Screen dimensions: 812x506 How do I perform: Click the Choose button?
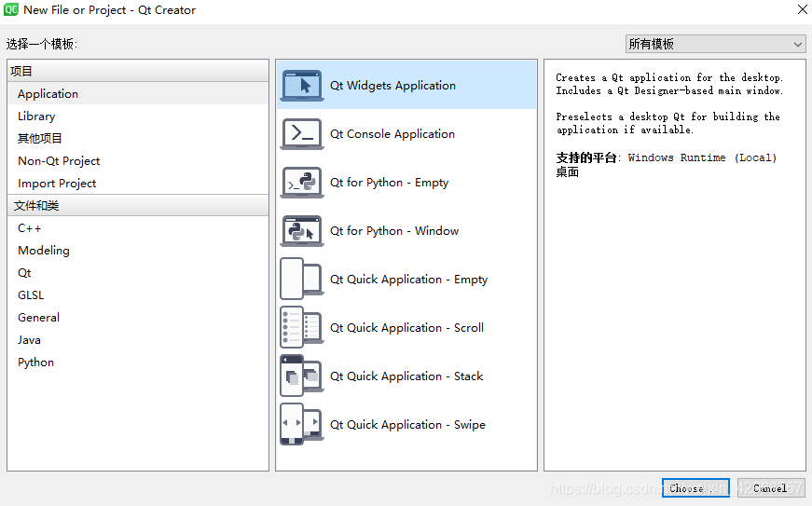[x=695, y=488]
